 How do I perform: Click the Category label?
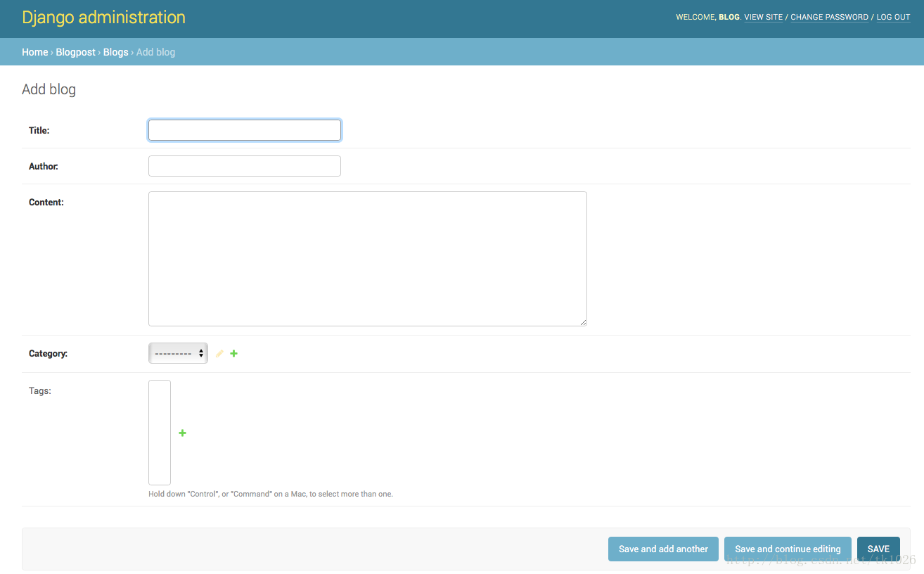(x=49, y=354)
